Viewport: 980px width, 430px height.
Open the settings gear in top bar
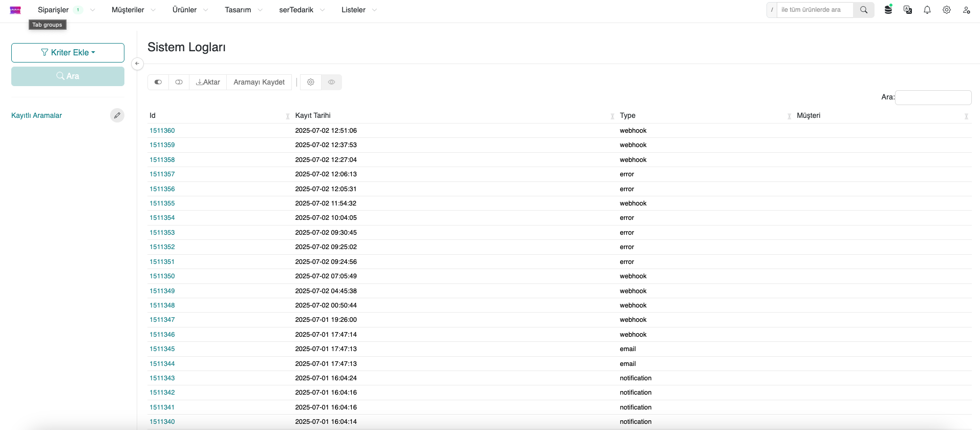947,10
